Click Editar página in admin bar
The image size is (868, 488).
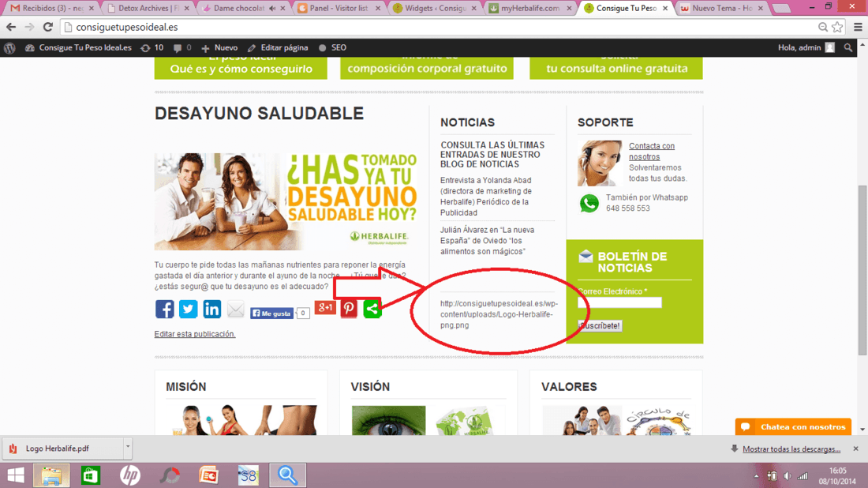click(x=278, y=47)
